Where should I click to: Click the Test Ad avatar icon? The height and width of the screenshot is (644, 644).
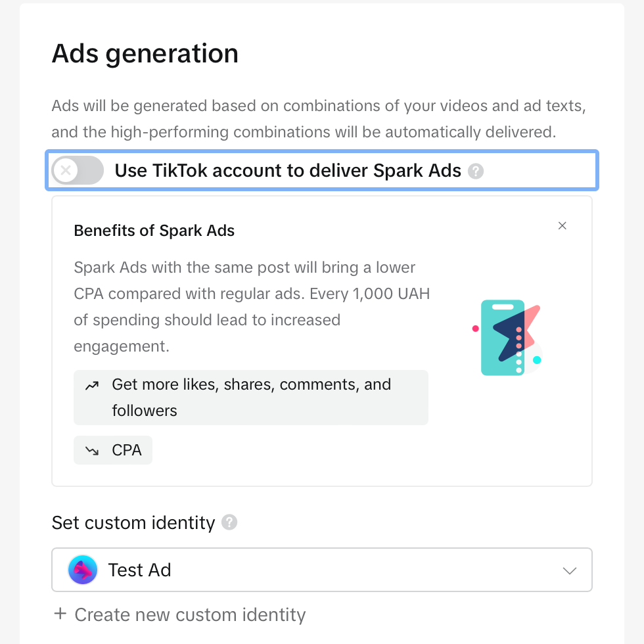point(83,570)
